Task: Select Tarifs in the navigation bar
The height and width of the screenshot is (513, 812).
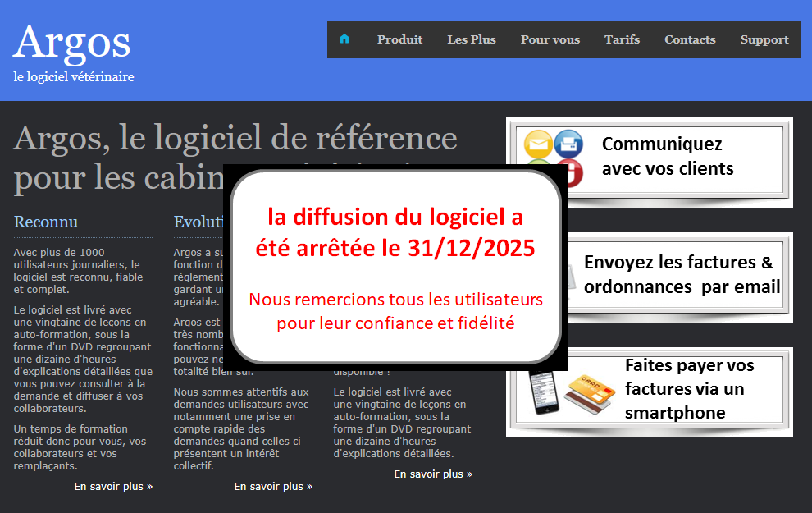Action: coord(622,39)
